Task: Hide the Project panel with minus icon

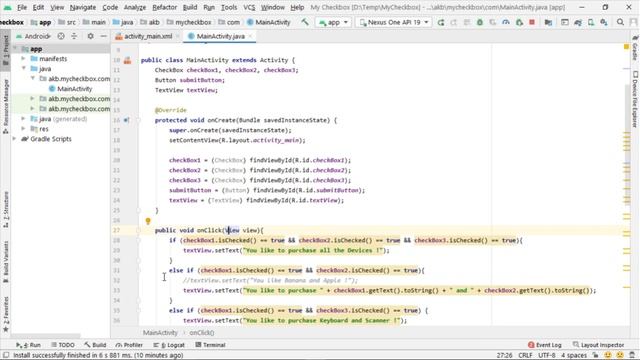Action: pos(104,36)
